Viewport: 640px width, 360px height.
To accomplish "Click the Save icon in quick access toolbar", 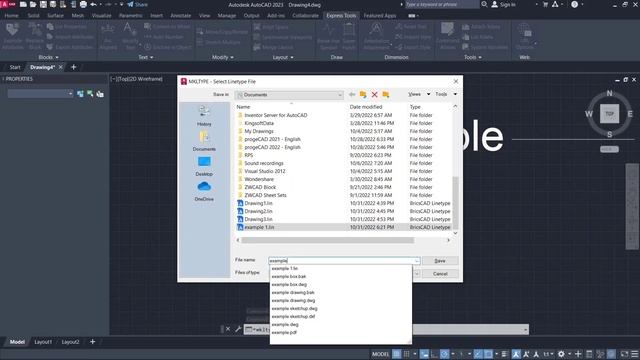I will click(x=43, y=4).
